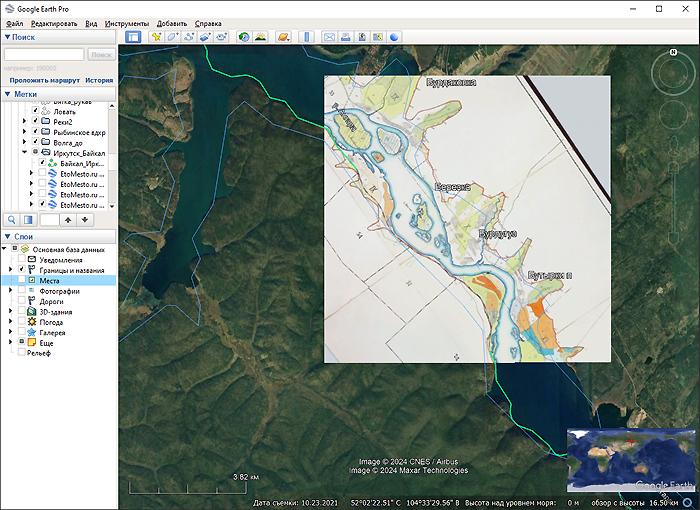Disable the Границы и названия layer checkbox
700x510 pixels.
(x=21, y=270)
